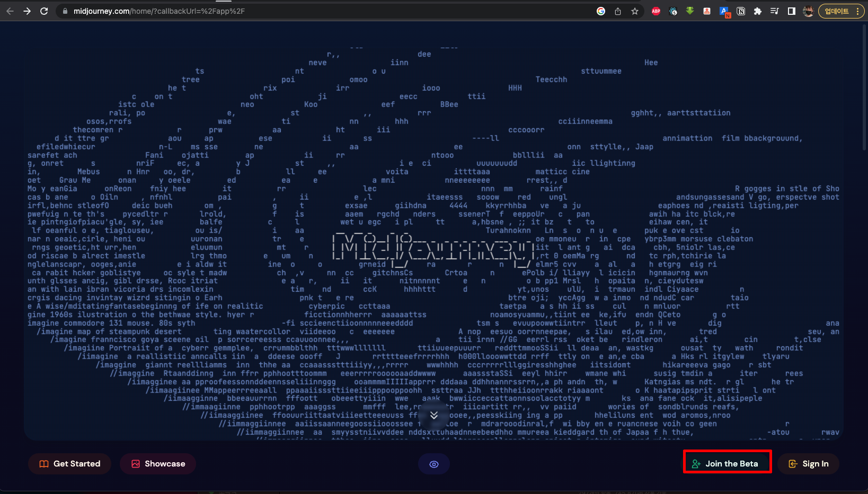The height and width of the screenshot is (494, 868).
Task: Click the text "andsungassesand V go, erspectve shot"
Action: [758, 197]
